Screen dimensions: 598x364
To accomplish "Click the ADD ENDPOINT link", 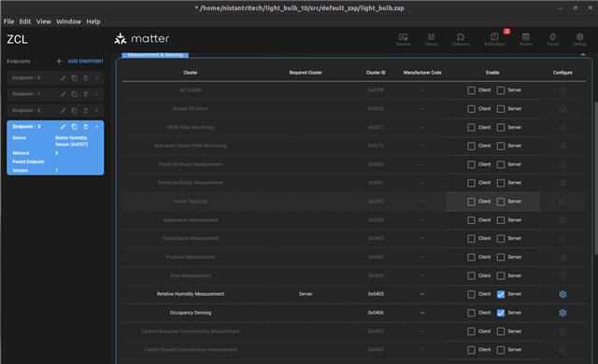I will [x=85, y=61].
